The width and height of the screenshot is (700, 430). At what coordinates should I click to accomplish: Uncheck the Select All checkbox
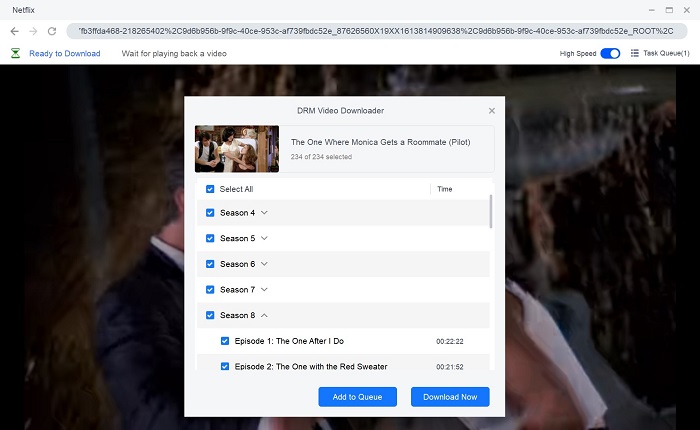[210, 189]
